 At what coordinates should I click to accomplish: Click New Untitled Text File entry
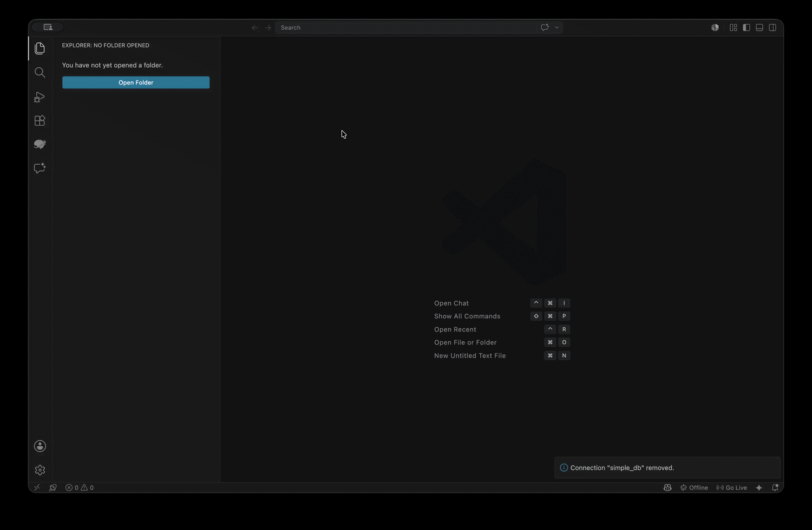tap(502, 356)
